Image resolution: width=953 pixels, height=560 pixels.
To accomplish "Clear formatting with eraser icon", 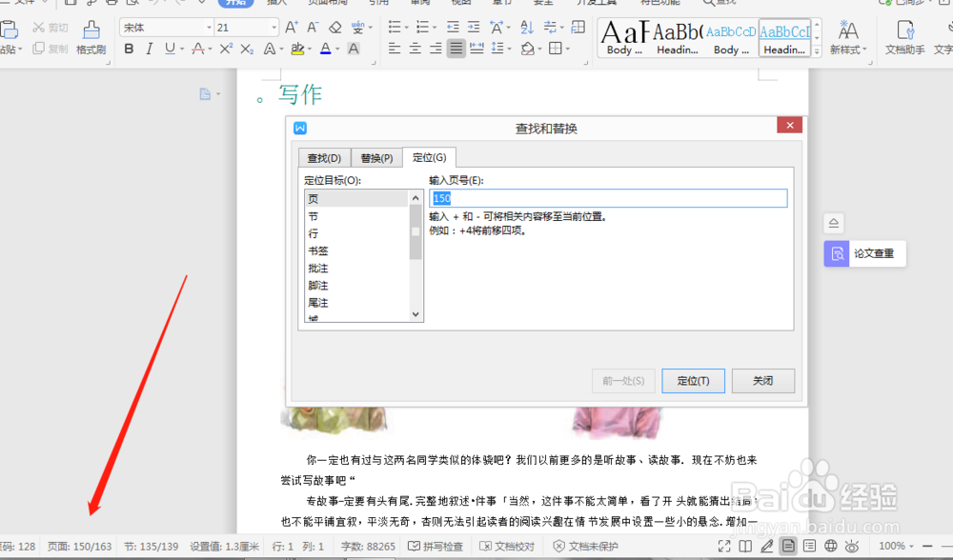I will tap(335, 28).
